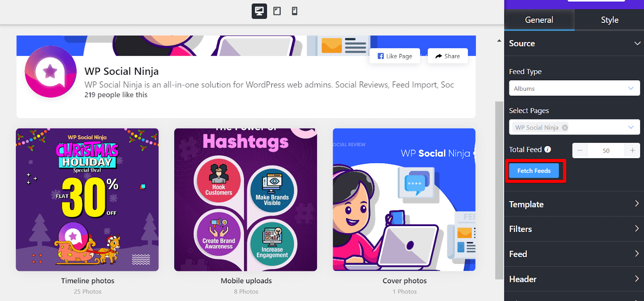Image resolution: width=644 pixels, height=301 pixels.
Task: Click the Timeline photos album title
Action: coord(88,281)
